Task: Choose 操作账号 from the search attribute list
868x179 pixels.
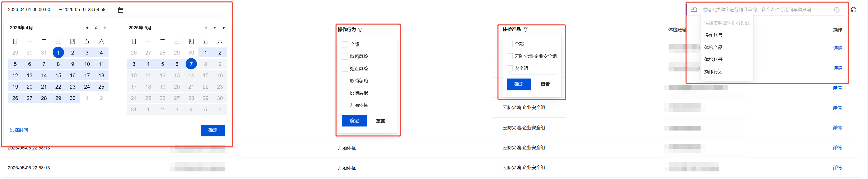Action: tap(713, 35)
